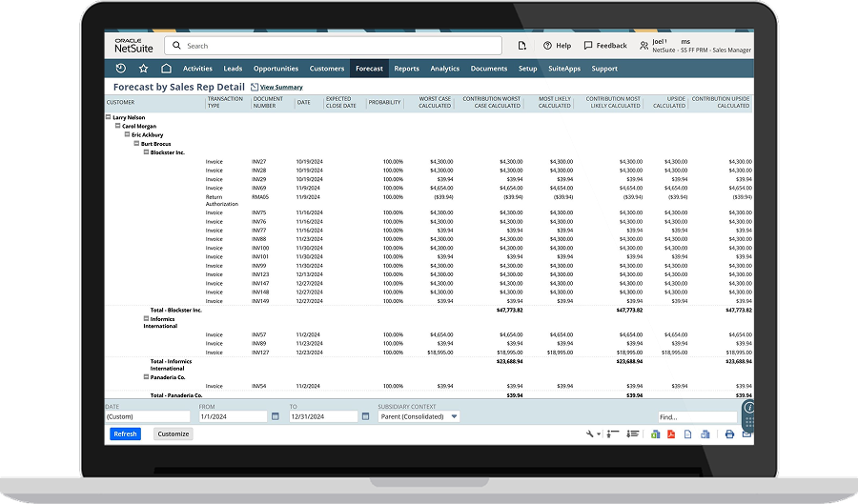Export report to Excel icon
The image size is (858, 504).
click(x=656, y=434)
